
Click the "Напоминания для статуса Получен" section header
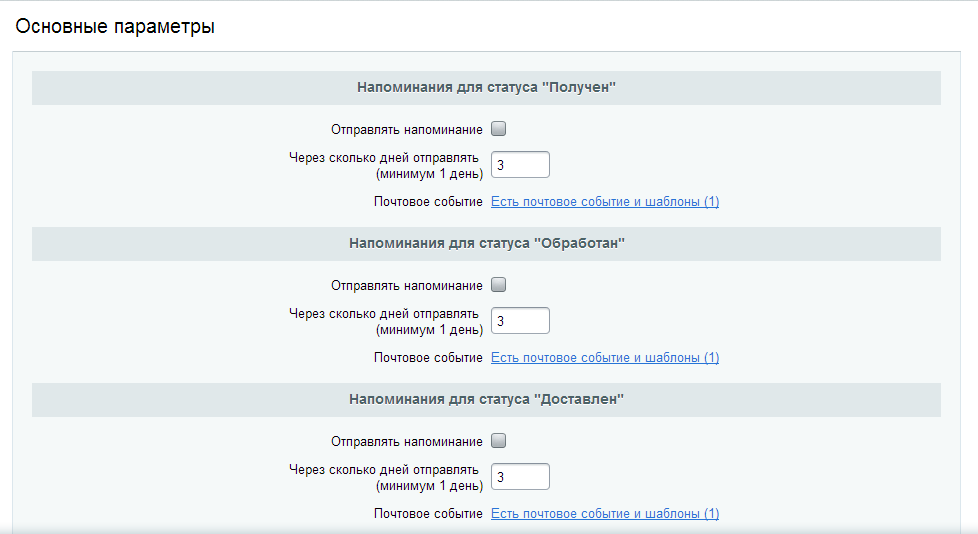486,88
